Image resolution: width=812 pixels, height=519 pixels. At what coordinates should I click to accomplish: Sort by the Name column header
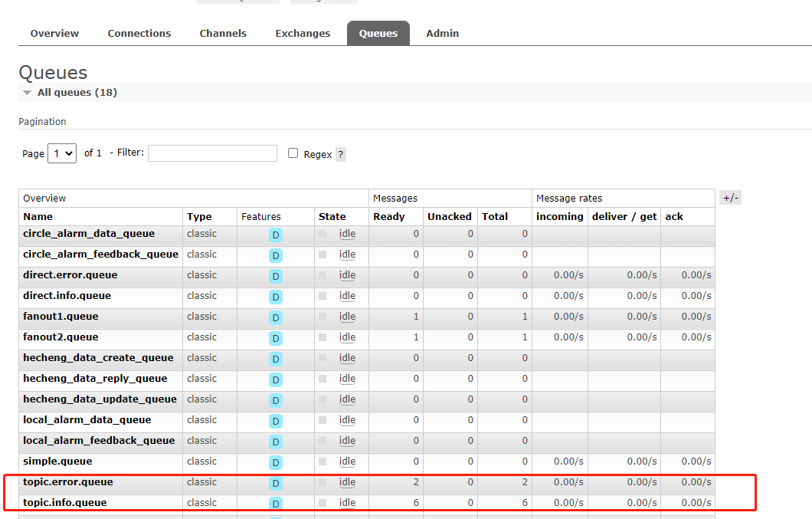(x=38, y=217)
